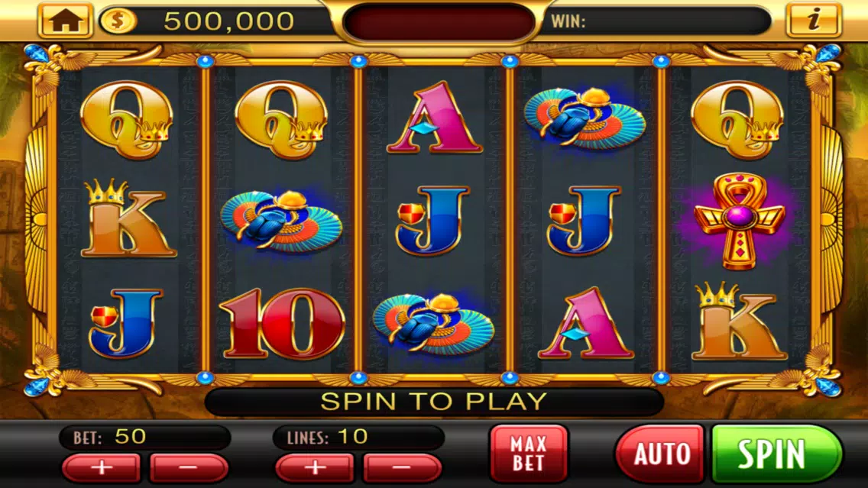Decrease lines with the minus button
This screenshot has width=868, height=488.
tap(403, 467)
